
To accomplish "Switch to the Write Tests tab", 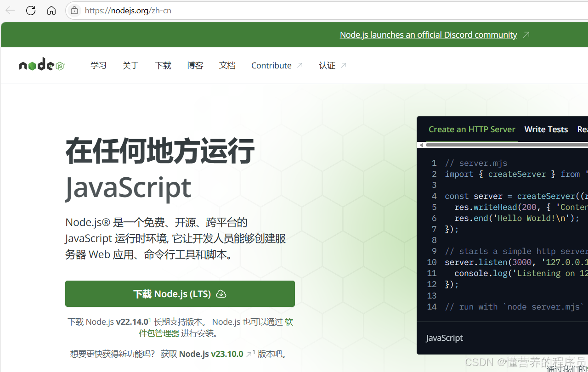I will click(546, 130).
